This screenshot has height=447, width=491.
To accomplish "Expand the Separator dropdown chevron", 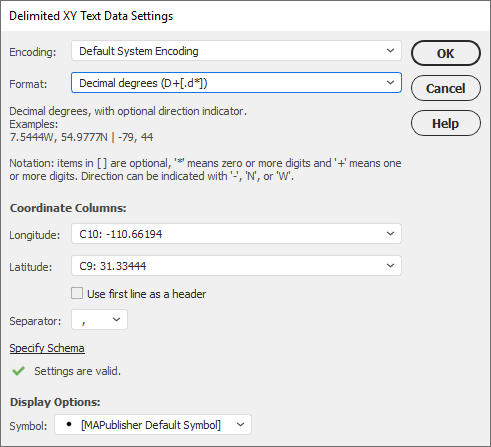I will click(116, 319).
